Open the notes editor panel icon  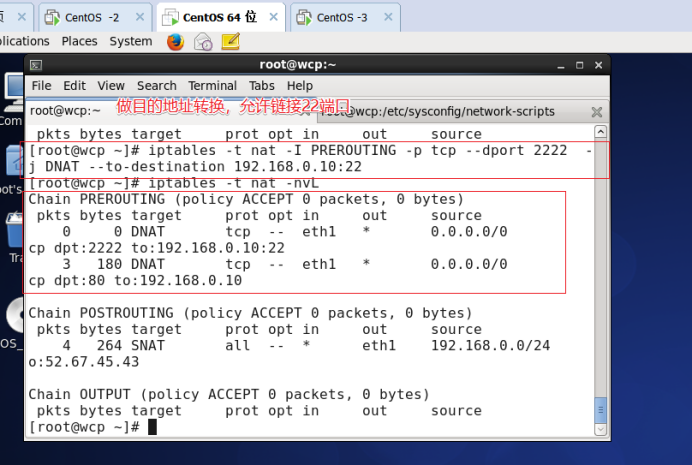click(x=230, y=41)
